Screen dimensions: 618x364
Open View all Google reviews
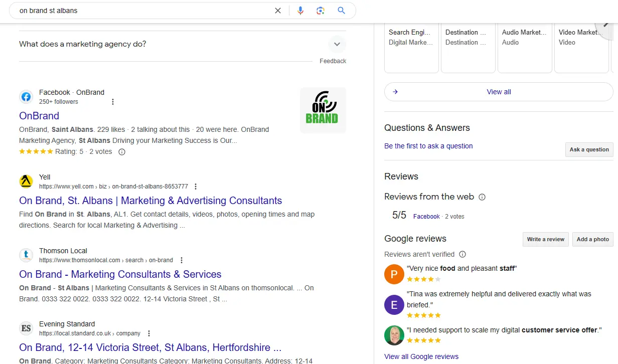coord(421,356)
